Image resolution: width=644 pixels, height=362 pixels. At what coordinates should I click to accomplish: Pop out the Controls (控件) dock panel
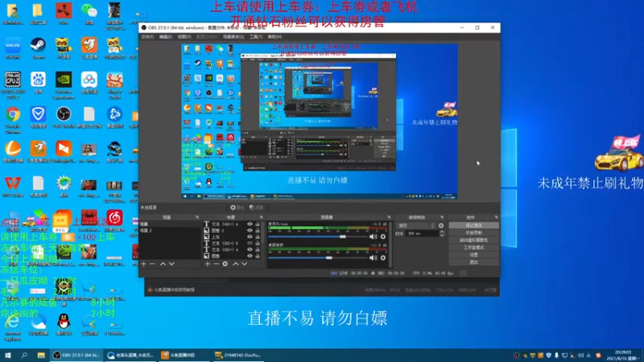click(496, 217)
